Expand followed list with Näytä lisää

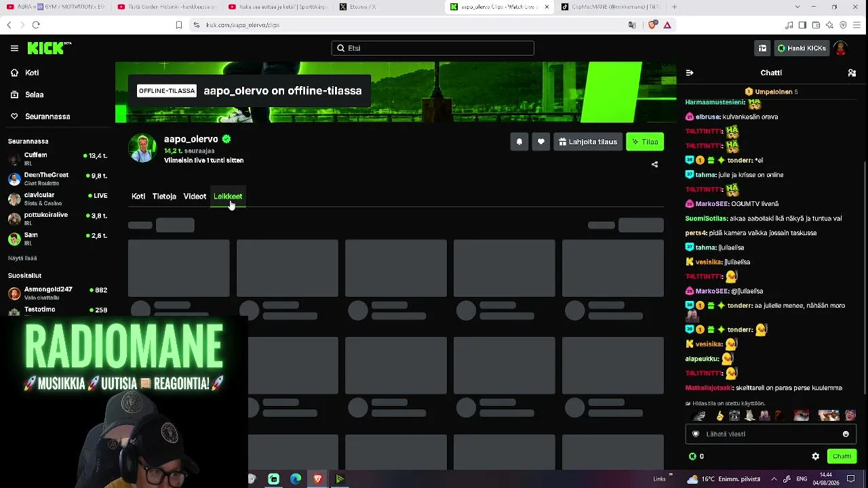click(22, 258)
